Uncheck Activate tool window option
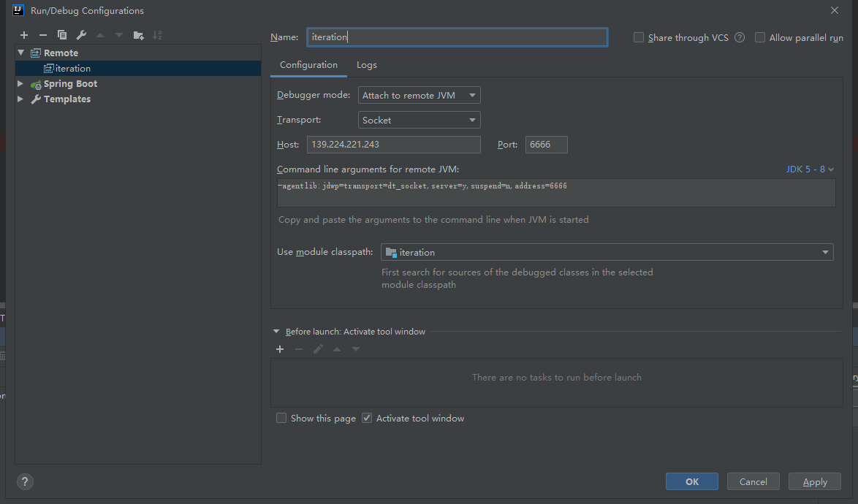858x504 pixels. (x=367, y=419)
